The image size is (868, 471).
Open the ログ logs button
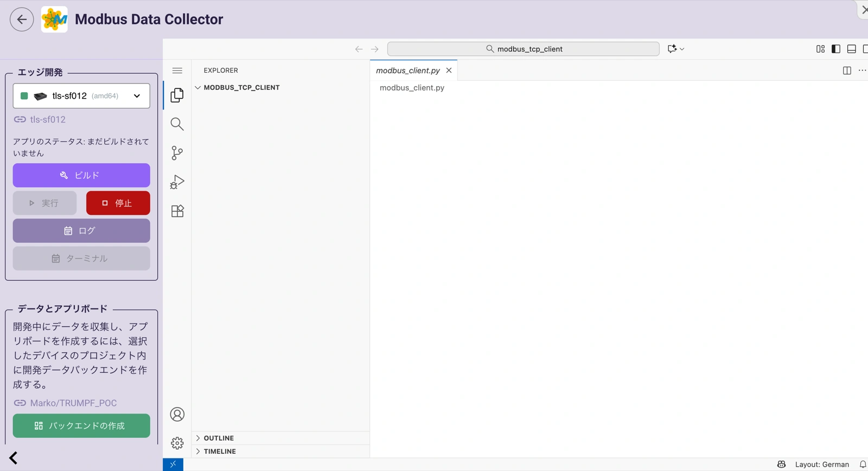[81, 231]
